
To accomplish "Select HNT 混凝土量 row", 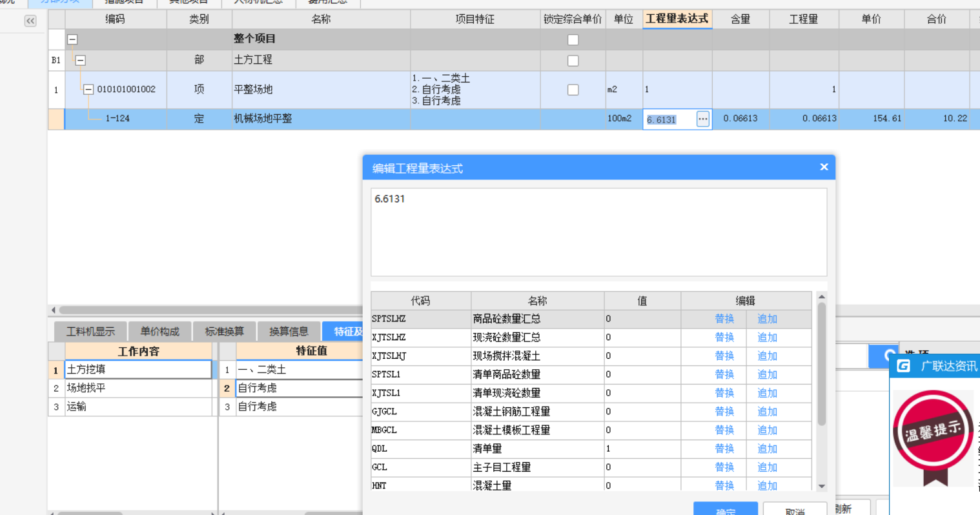I will 591,485.
